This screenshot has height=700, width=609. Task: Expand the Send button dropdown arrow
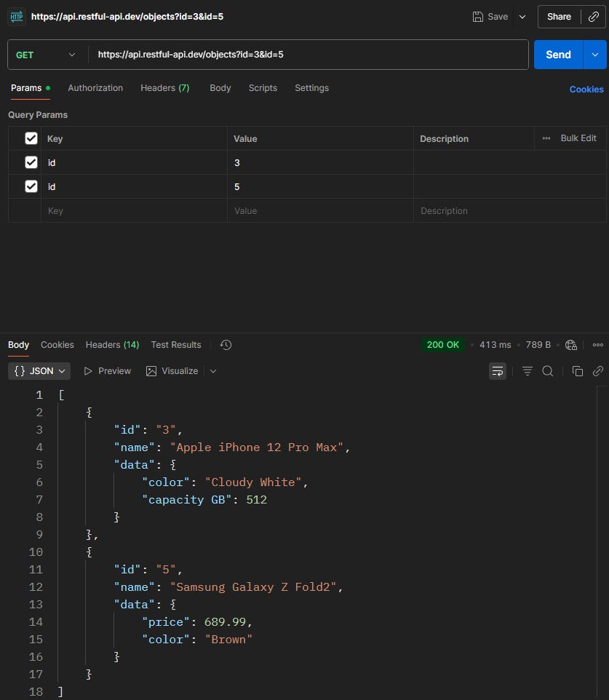[595, 55]
